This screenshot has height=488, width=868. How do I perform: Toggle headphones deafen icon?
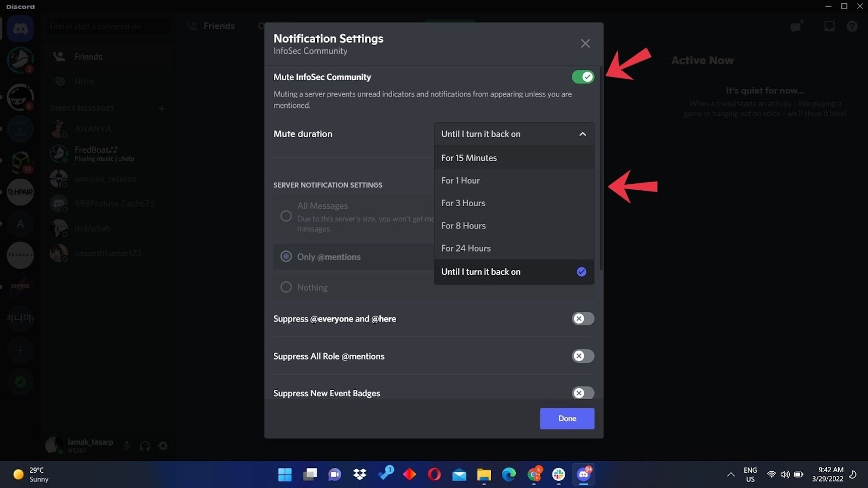(145, 446)
